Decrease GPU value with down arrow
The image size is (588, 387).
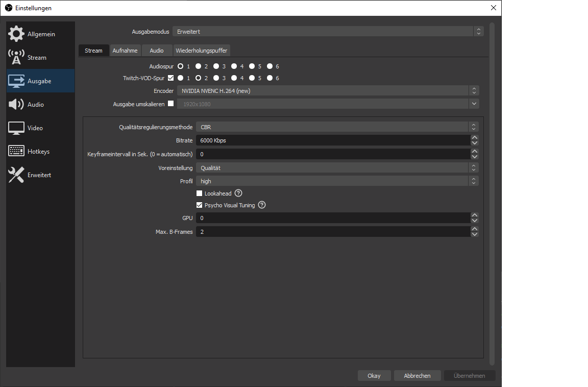[474, 221]
